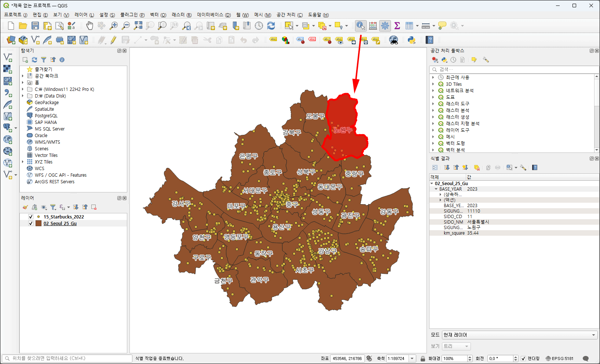Open the 모드 현재 레이어 dropdown
This screenshot has width=600, height=364.
[520, 335]
